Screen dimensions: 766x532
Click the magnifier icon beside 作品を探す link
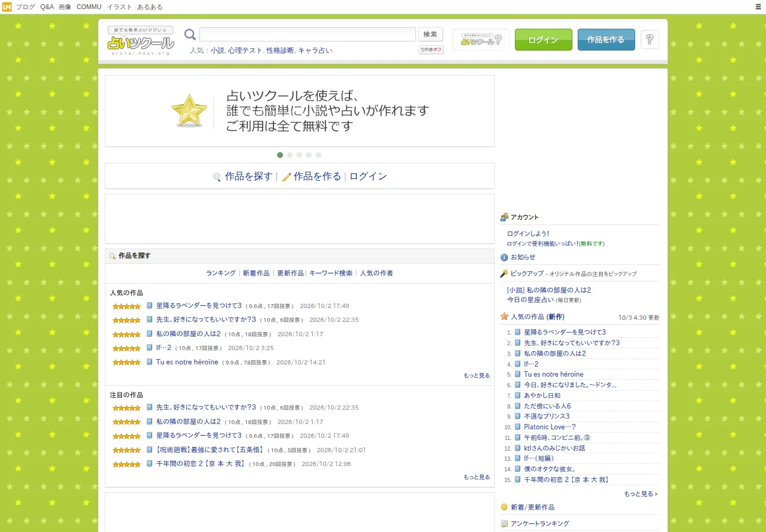[x=217, y=177]
